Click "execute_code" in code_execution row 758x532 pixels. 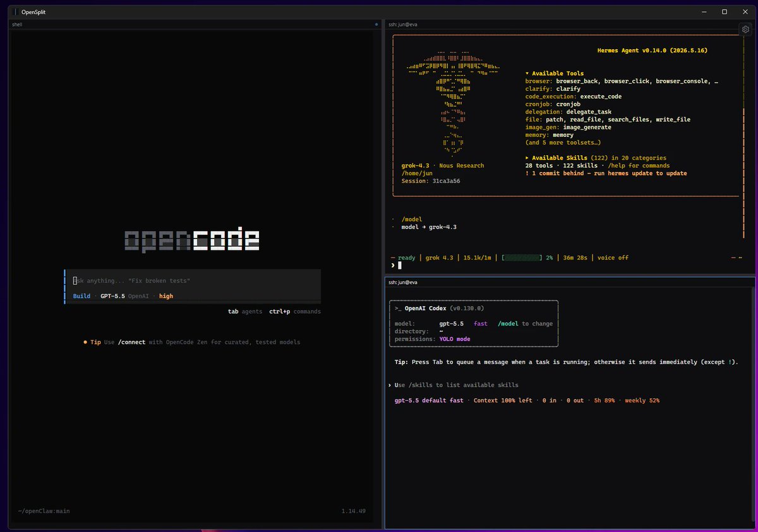(601, 97)
